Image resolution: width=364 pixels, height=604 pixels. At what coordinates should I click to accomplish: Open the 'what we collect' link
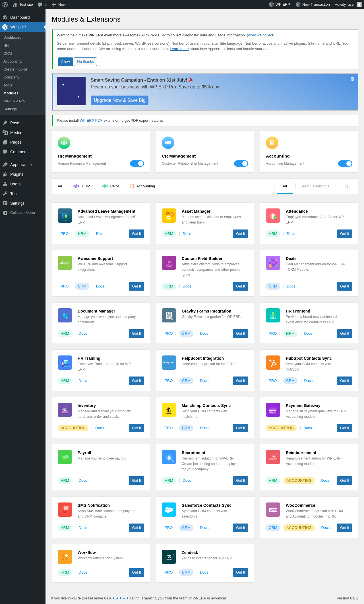(260, 35)
